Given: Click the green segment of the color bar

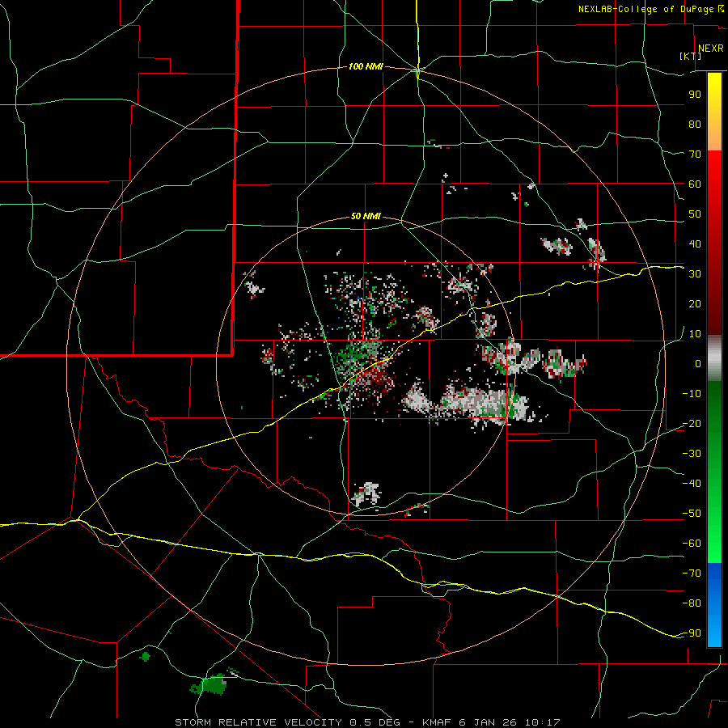Looking at the screenshot, I should [714, 472].
